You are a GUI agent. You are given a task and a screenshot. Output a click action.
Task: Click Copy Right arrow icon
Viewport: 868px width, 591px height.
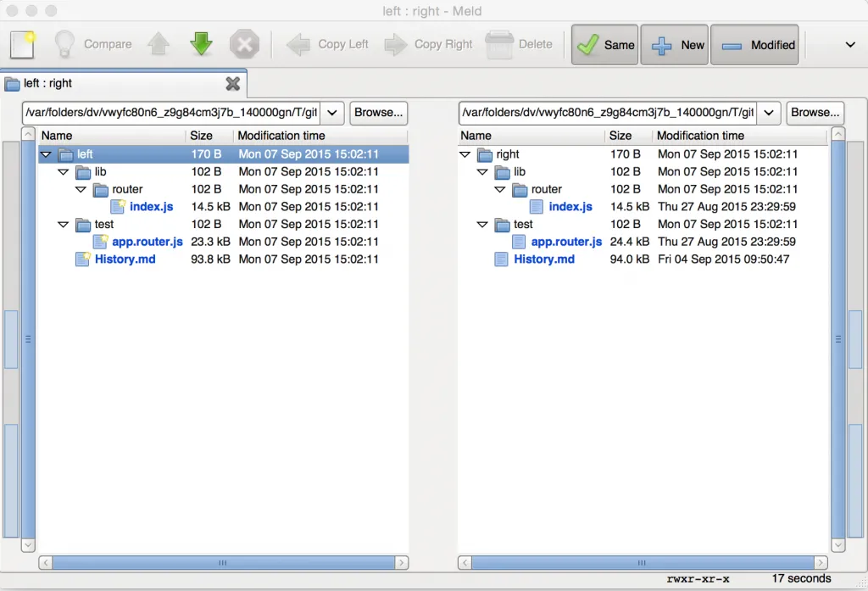(396, 44)
